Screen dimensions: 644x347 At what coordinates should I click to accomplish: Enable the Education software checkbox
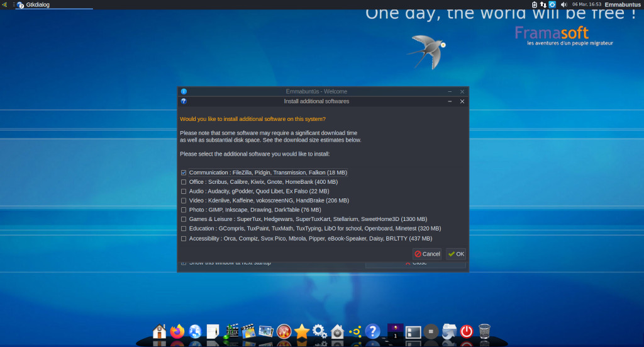(x=184, y=229)
